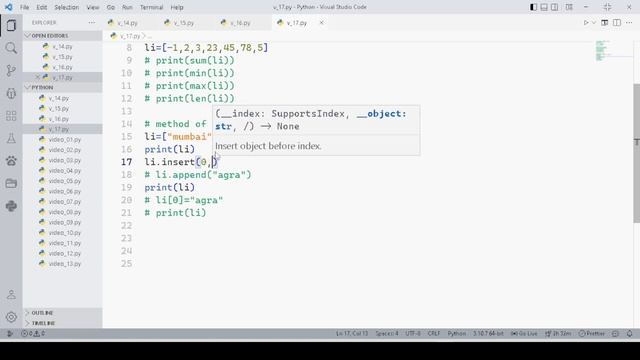Screen dimensions: 640x360
Task: Collapse the PYTHON folder section
Action: coord(62,87)
